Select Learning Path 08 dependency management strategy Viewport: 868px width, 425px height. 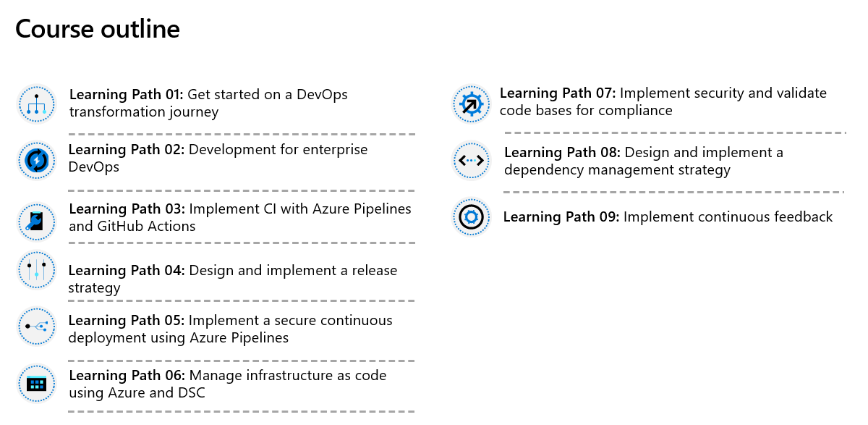(644, 161)
